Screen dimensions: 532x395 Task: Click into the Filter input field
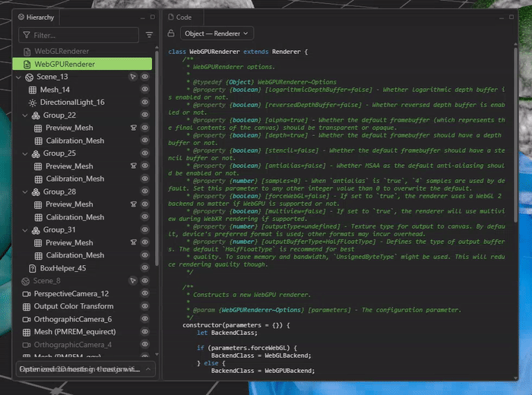tap(79, 35)
